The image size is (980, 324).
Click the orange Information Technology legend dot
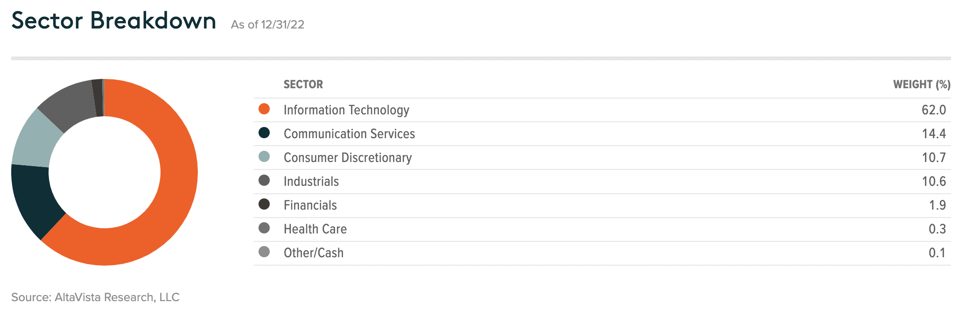click(x=264, y=109)
